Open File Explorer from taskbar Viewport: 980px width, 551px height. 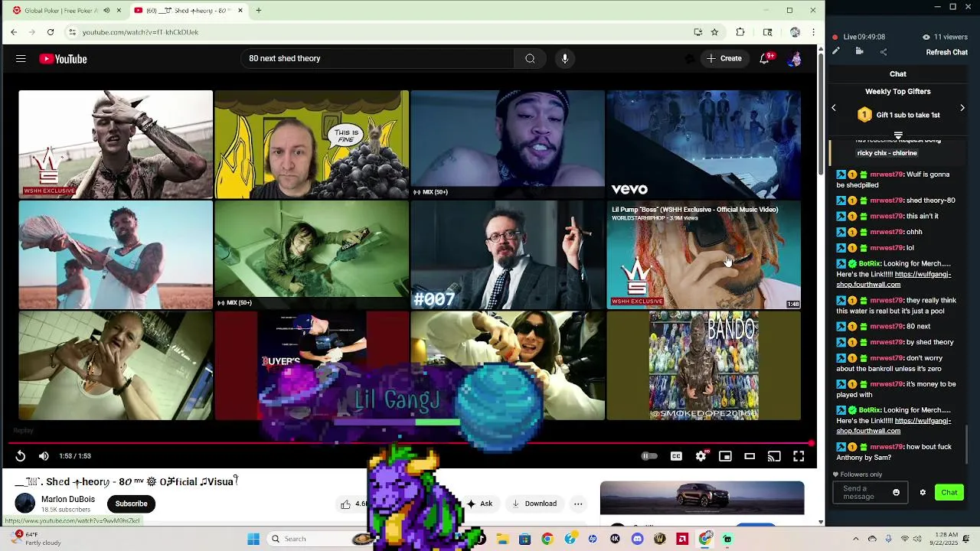pos(502,539)
